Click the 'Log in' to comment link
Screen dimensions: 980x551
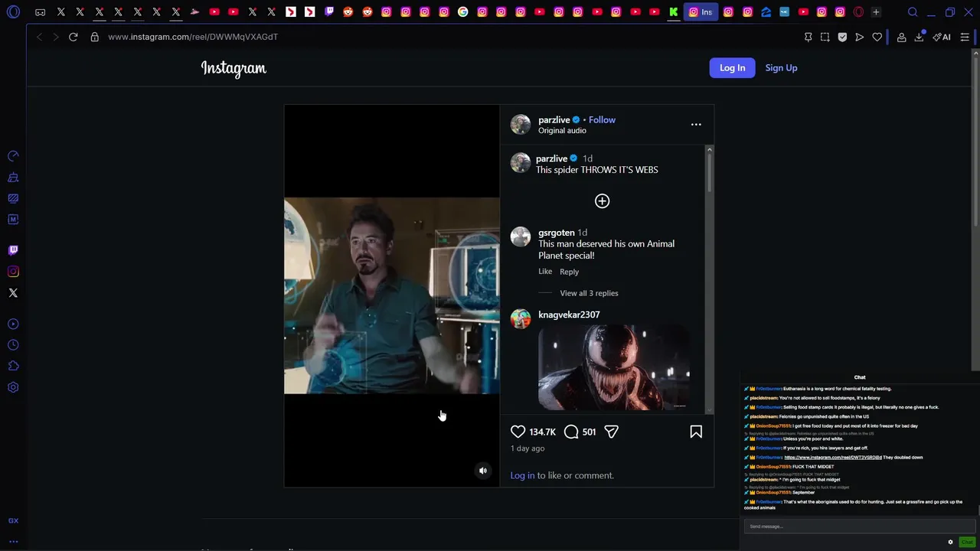click(x=522, y=475)
